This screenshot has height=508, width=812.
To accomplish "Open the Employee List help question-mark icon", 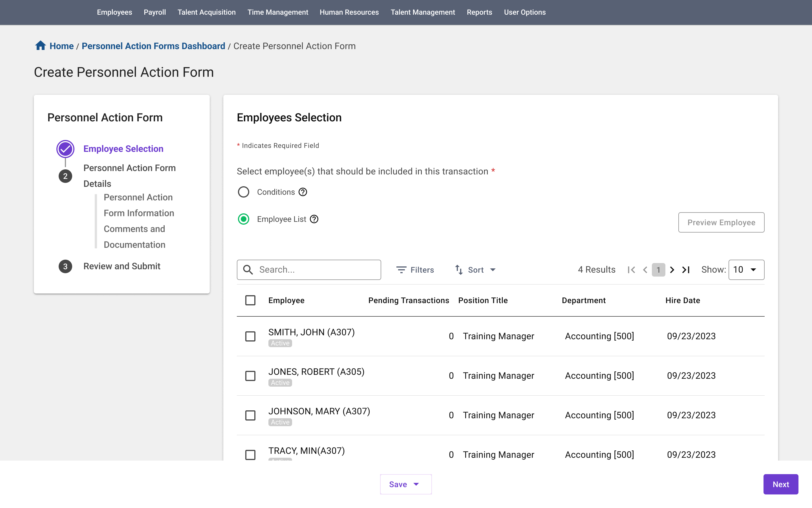I will pos(314,219).
